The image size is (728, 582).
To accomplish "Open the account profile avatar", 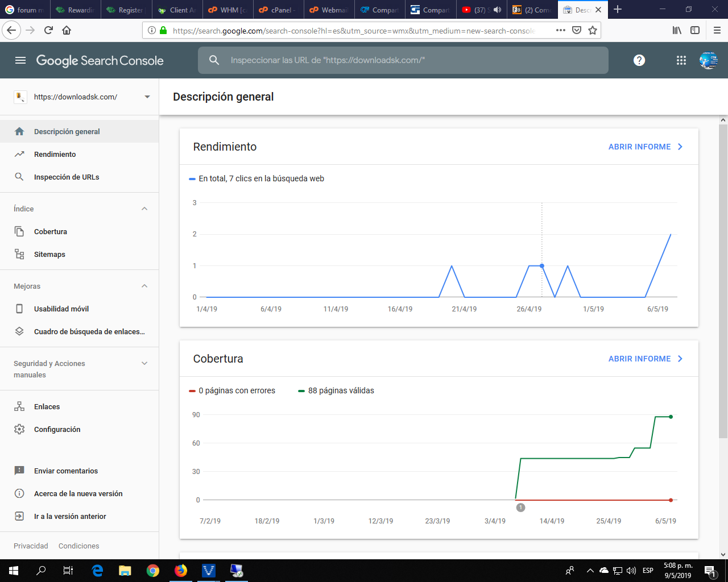I will click(709, 60).
